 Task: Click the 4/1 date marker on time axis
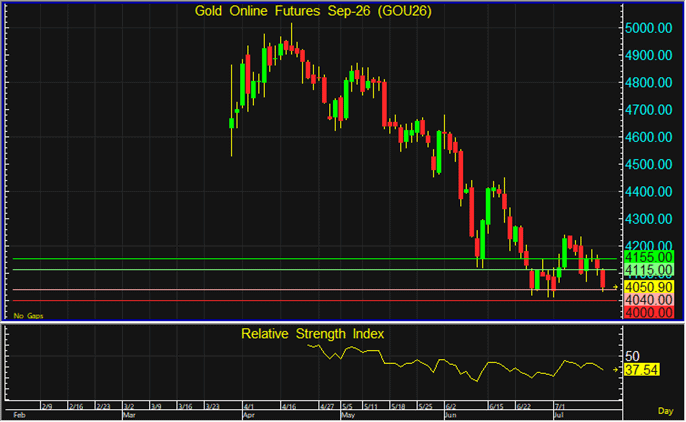(248, 407)
